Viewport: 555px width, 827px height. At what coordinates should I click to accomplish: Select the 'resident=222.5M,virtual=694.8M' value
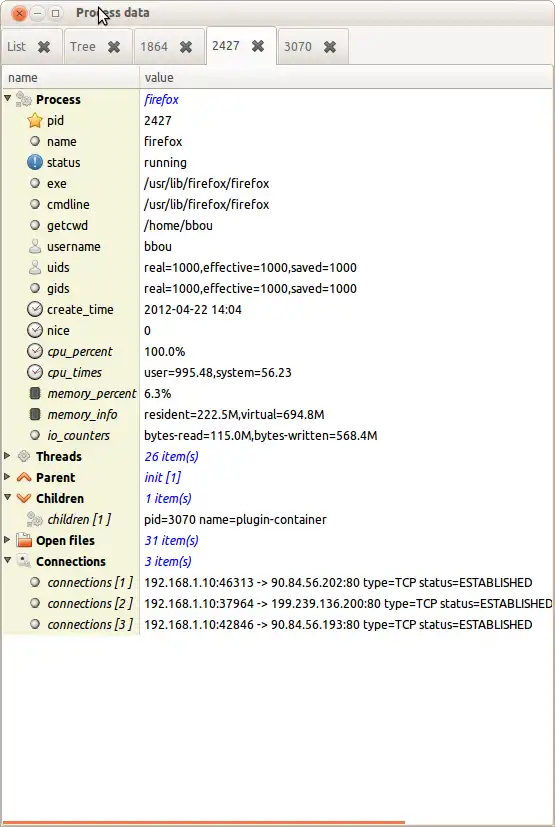(x=234, y=415)
